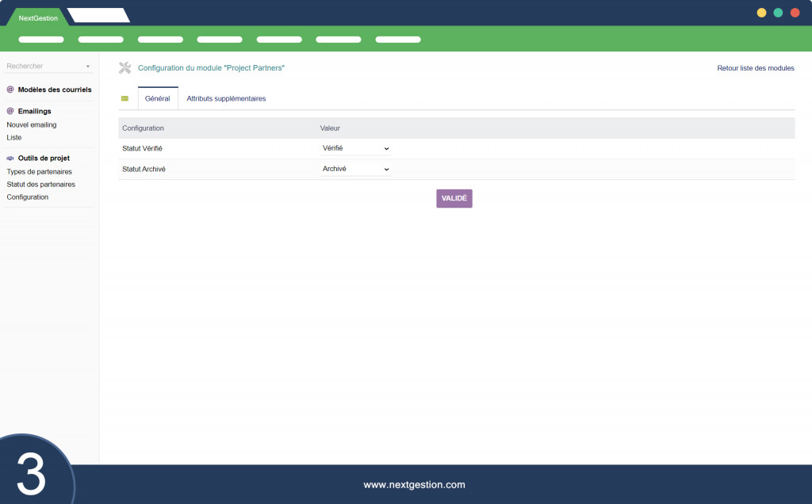Open Statut des partenaires

pos(41,184)
